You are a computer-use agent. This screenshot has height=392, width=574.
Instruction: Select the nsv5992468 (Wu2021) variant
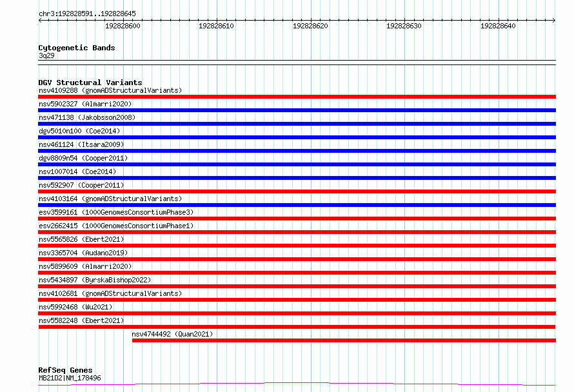coord(75,307)
